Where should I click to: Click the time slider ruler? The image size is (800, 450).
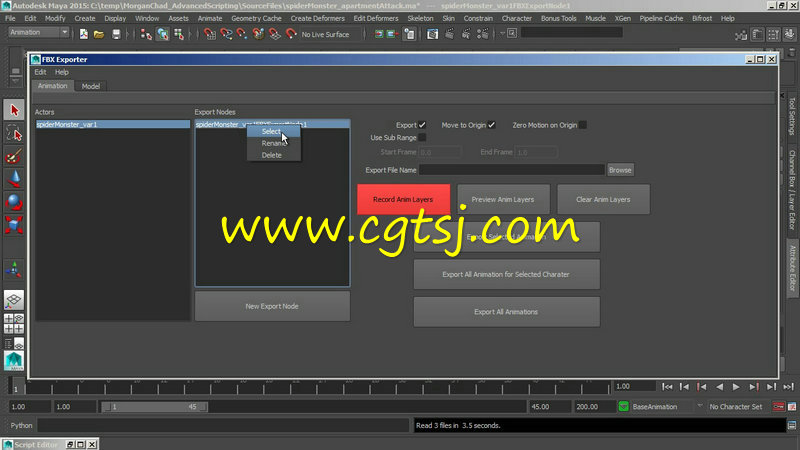click(x=318, y=387)
